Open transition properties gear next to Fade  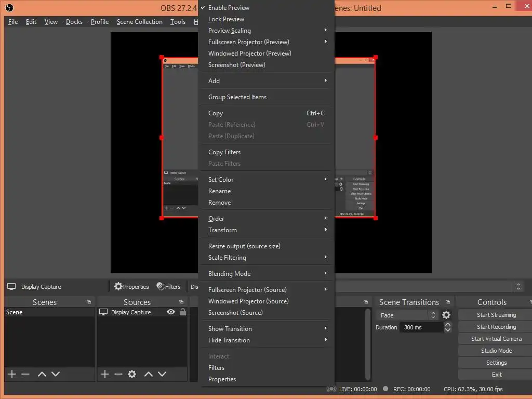tap(446, 315)
